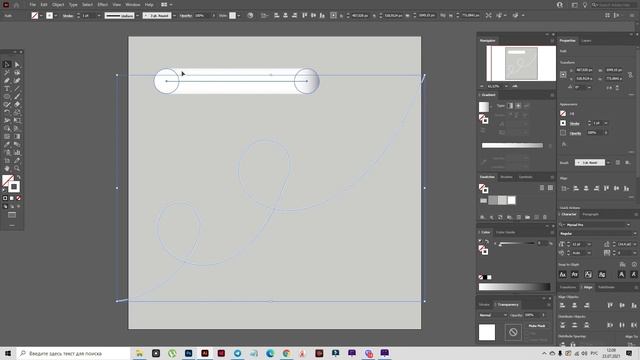Switch to the Layers tab
Image resolution: width=640 pixels, height=360 pixels.
586,40
